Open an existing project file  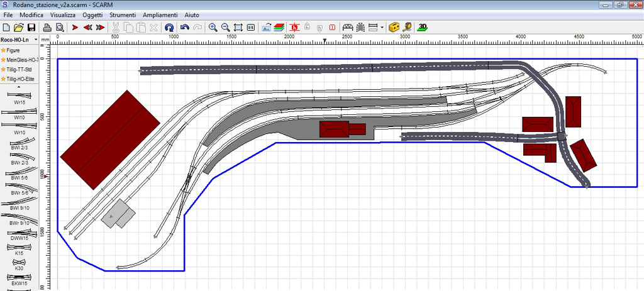tap(19, 28)
